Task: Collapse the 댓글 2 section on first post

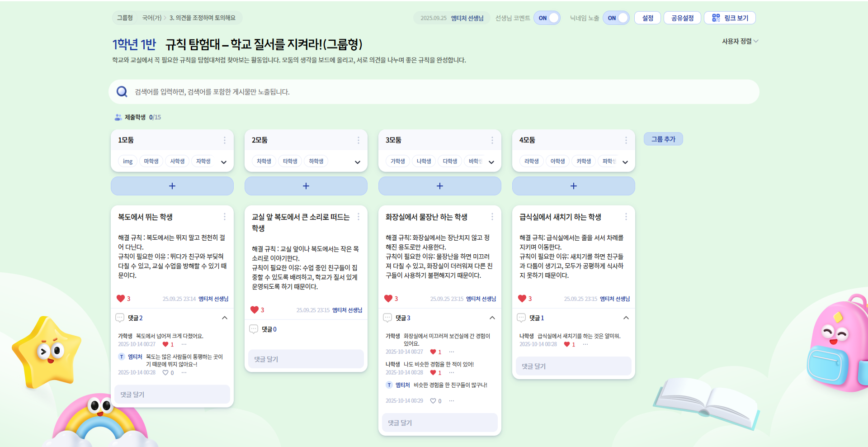Action: (225, 318)
